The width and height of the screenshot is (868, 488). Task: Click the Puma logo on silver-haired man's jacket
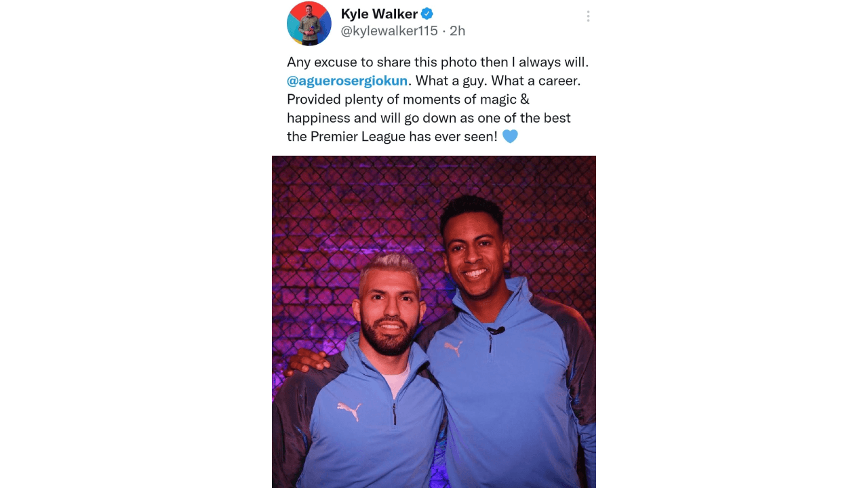click(349, 410)
